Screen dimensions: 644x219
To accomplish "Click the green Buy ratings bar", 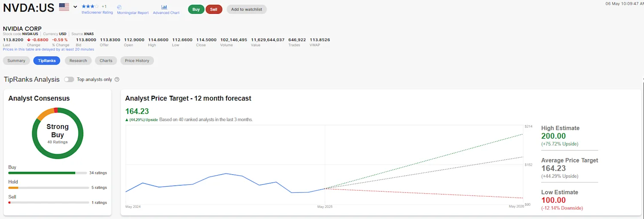I will 42,173.
